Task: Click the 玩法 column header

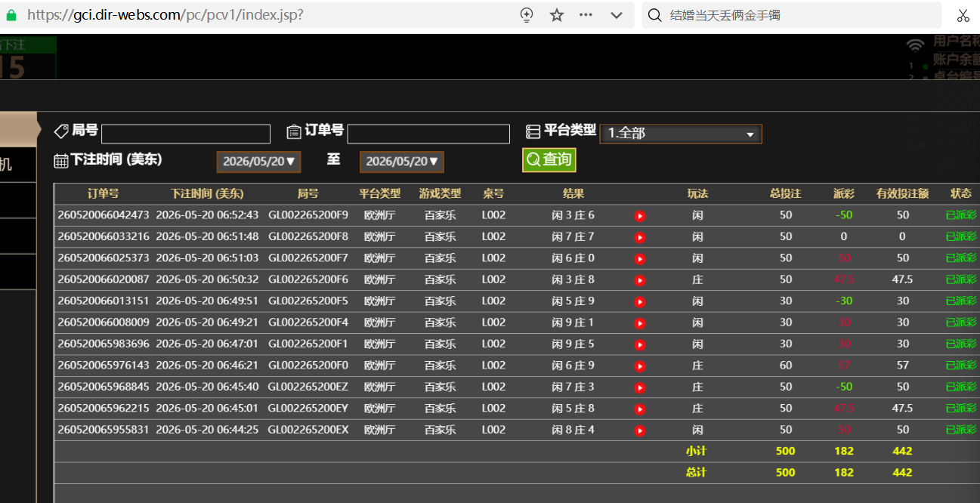Action: (697, 193)
